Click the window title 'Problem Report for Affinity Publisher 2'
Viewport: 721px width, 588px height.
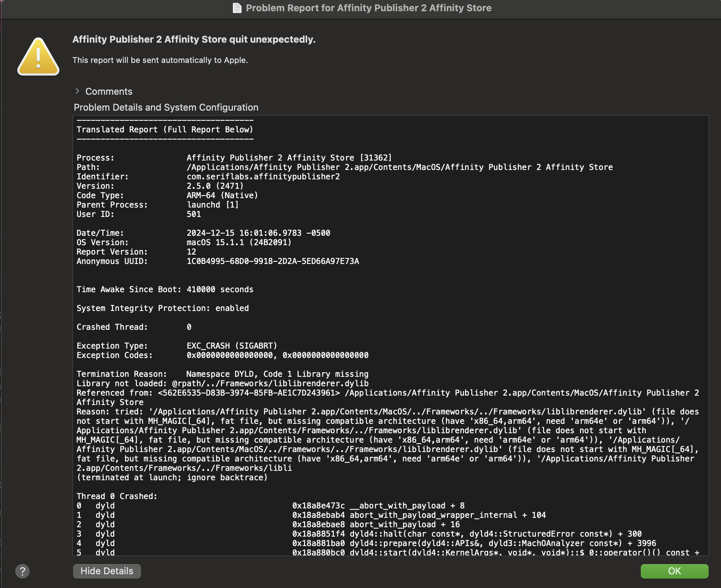tap(369, 8)
